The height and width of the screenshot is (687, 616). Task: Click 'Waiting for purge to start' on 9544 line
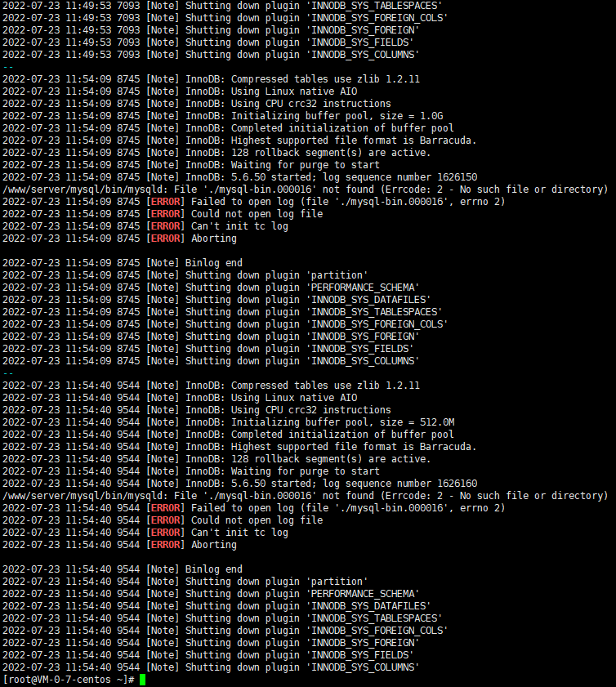tap(306, 471)
